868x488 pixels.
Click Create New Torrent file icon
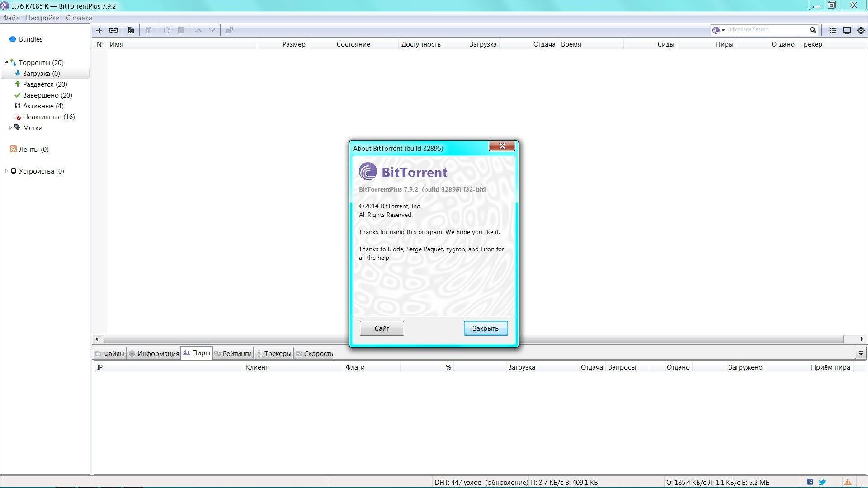click(x=131, y=30)
